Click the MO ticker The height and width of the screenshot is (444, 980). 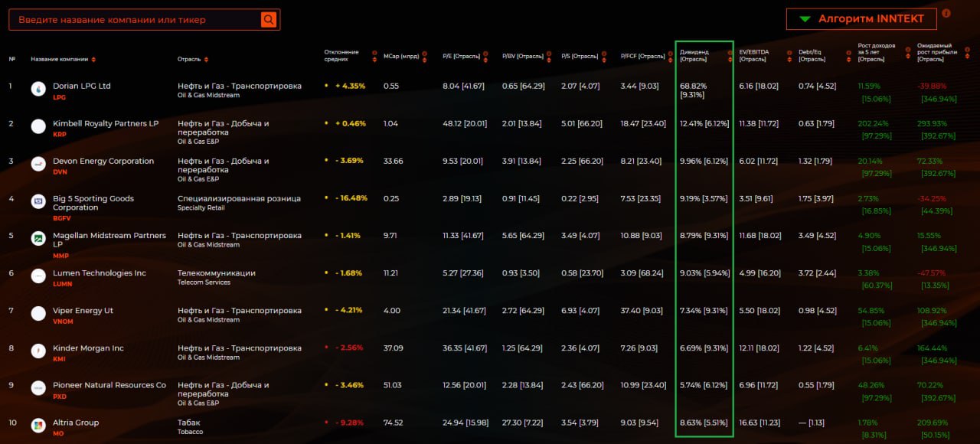[x=58, y=433]
